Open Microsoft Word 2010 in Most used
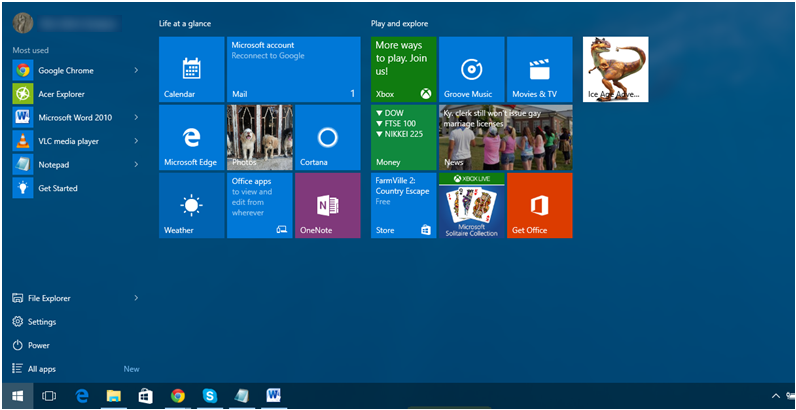796x410 pixels. [75, 117]
